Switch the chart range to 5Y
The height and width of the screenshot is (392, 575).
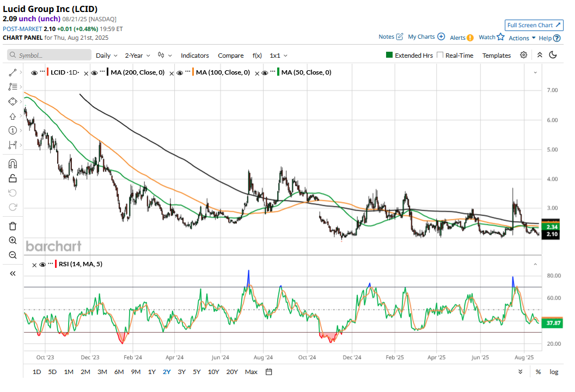tap(197, 372)
